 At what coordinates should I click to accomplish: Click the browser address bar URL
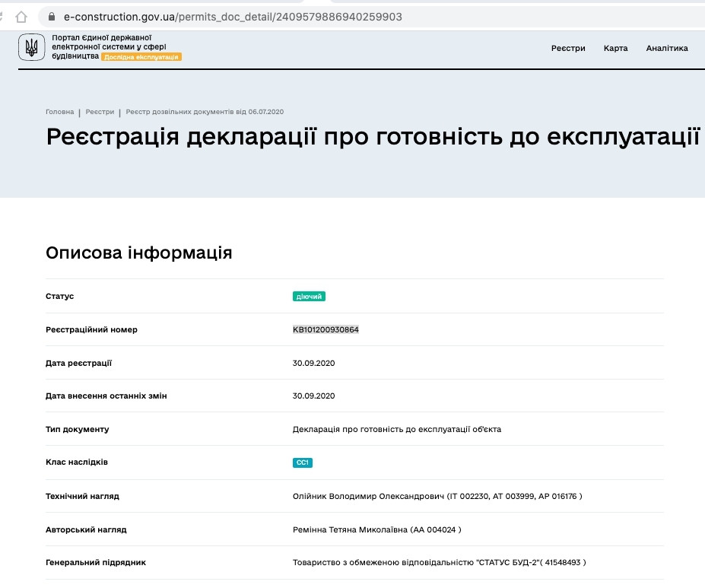pos(233,17)
